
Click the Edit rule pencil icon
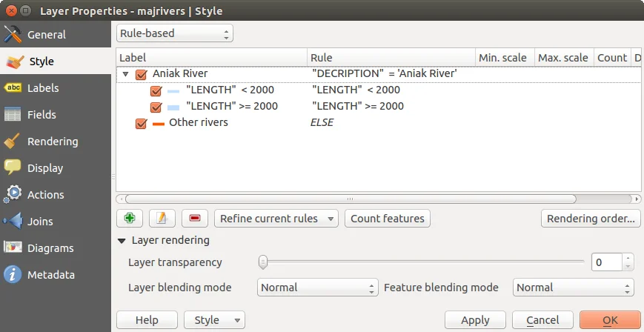162,219
